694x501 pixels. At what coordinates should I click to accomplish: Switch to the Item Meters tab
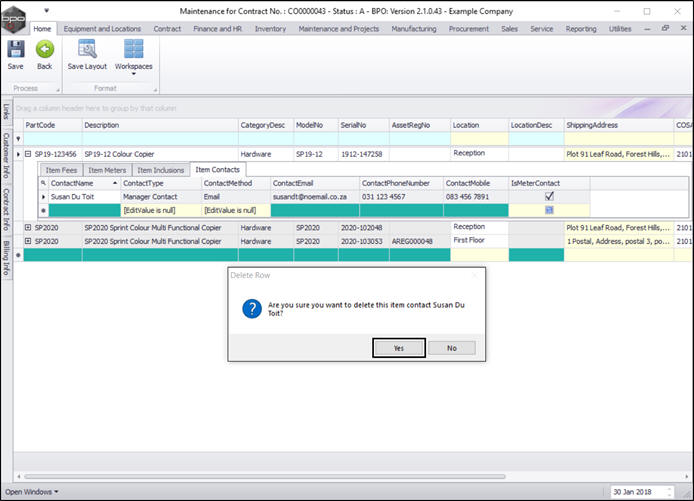107,170
